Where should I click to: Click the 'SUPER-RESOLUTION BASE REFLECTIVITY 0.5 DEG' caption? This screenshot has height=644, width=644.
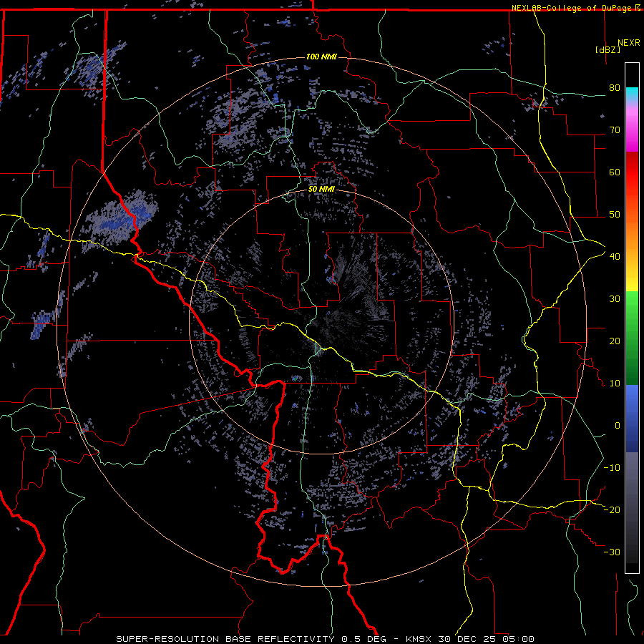[251, 639]
